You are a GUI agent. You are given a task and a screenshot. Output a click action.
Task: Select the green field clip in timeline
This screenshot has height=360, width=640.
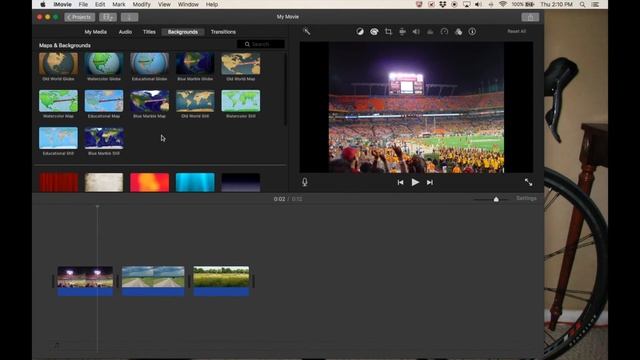point(221,281)
